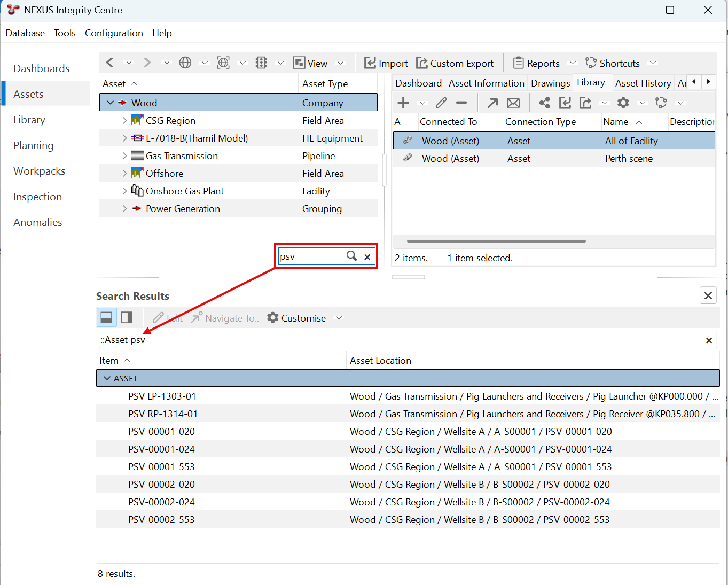This screenshot has height=585, width=728.
Task: Click the diagonal arrow navigate icon
Action: coord(492,103)
